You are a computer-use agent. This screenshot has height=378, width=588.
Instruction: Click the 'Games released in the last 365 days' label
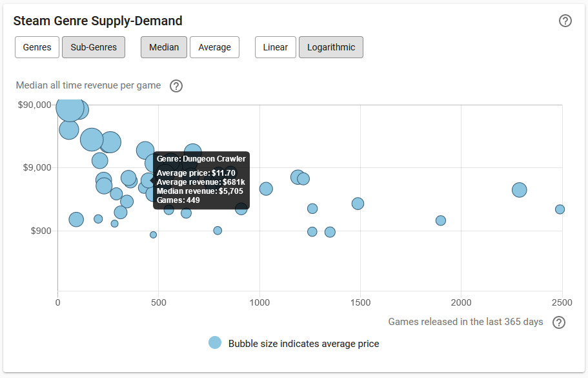465,322
